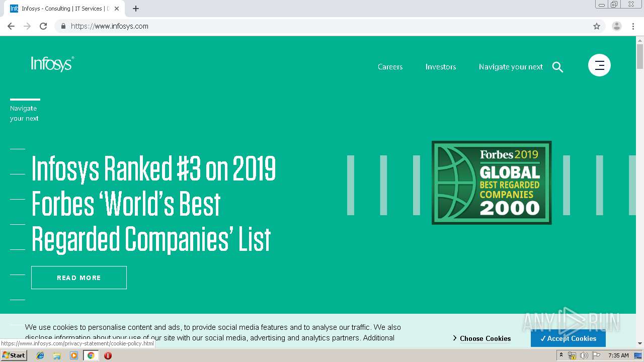Launch Internet Explorer from taskbar
The width and height of the screenshot is (644, 362).
(x=40, y=355)
